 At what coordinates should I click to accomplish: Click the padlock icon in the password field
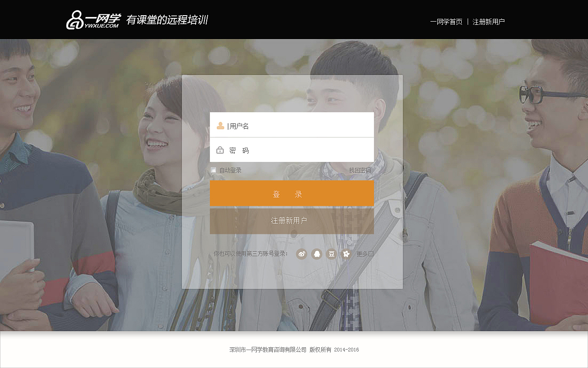pyautogui.click(x=220, y=150)
